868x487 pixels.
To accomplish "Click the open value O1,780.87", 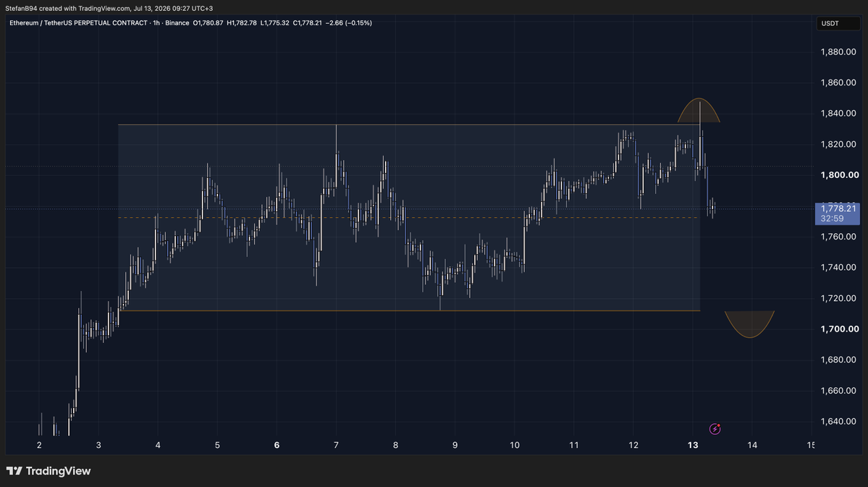I will [x=208, y=23].
